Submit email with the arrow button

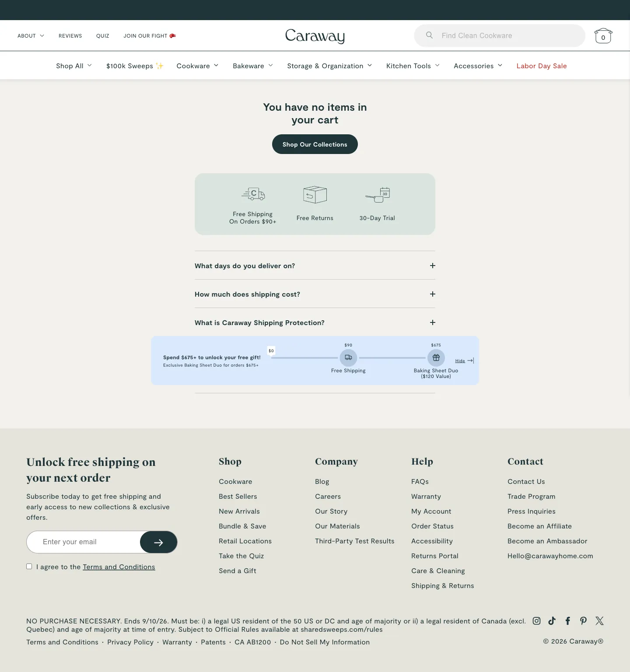tap(158, 542)
